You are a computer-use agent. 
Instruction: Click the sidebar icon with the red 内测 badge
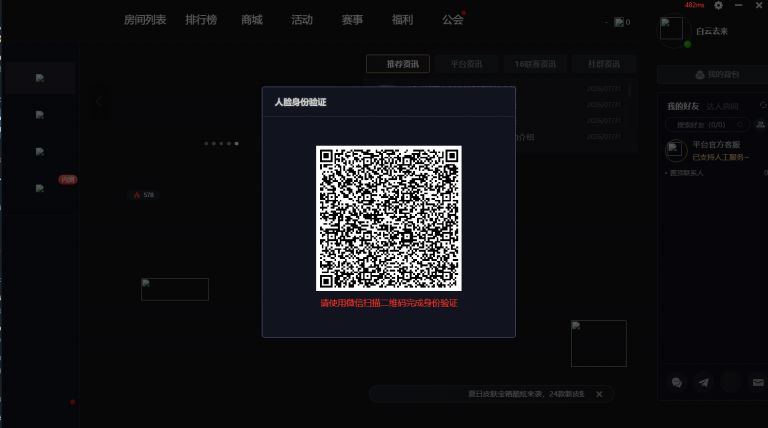click(x=40, y=189)
